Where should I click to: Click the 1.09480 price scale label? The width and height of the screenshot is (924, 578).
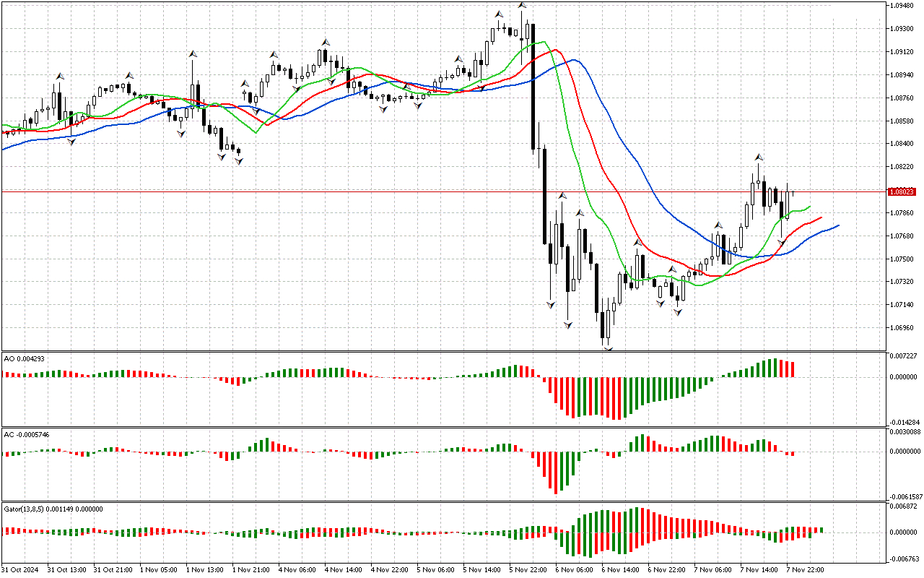pyautogui.click(x=902, y=6)
